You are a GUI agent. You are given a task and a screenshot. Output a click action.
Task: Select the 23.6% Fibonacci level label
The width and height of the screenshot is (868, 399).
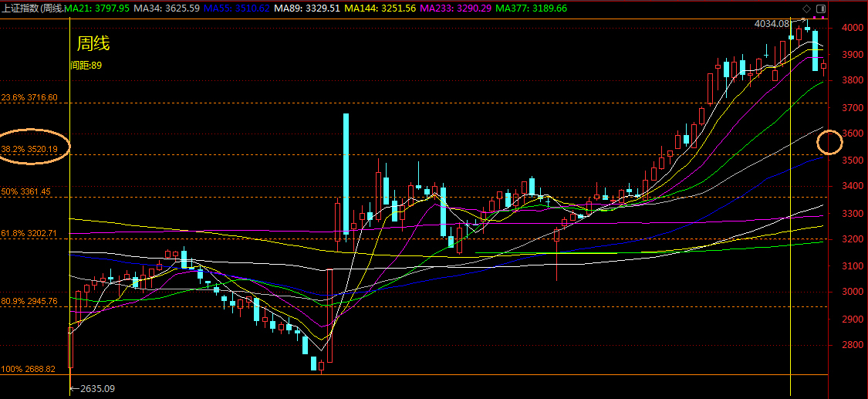tap(29, 98)
